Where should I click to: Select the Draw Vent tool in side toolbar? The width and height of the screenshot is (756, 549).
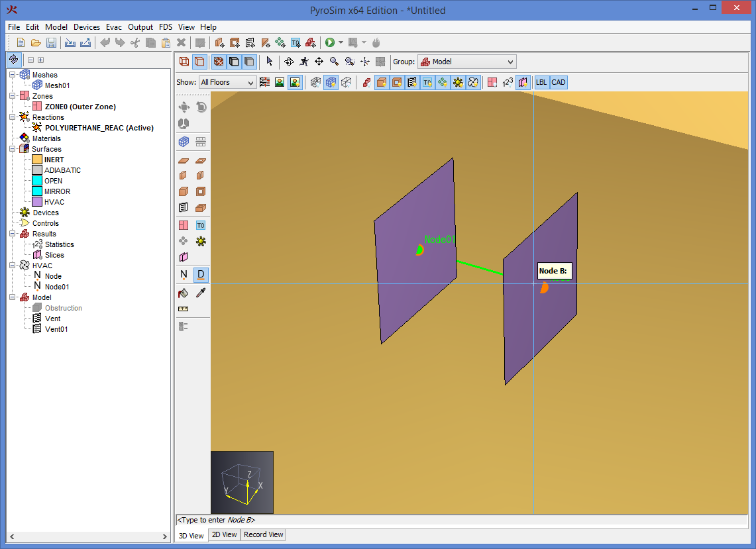(x=184, y=208)
